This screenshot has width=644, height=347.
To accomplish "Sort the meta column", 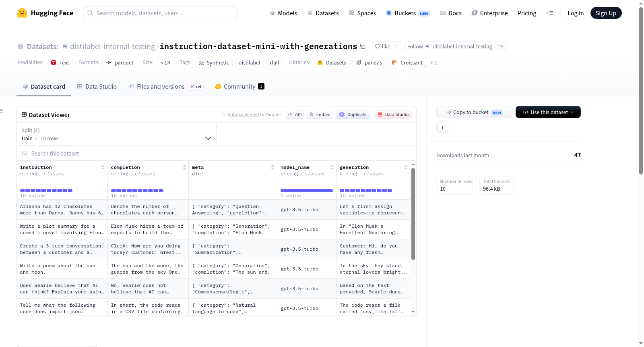I will click(272, 167).
